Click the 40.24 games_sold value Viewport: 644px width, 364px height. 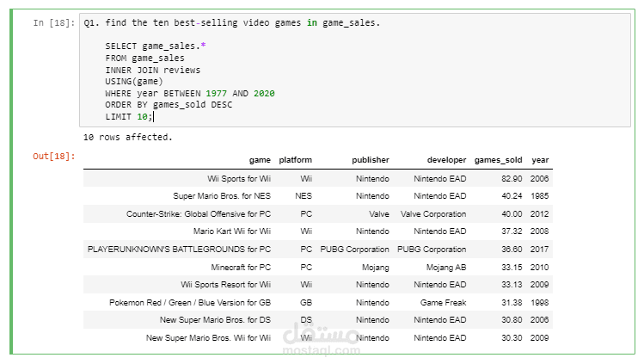coord(512,196)
